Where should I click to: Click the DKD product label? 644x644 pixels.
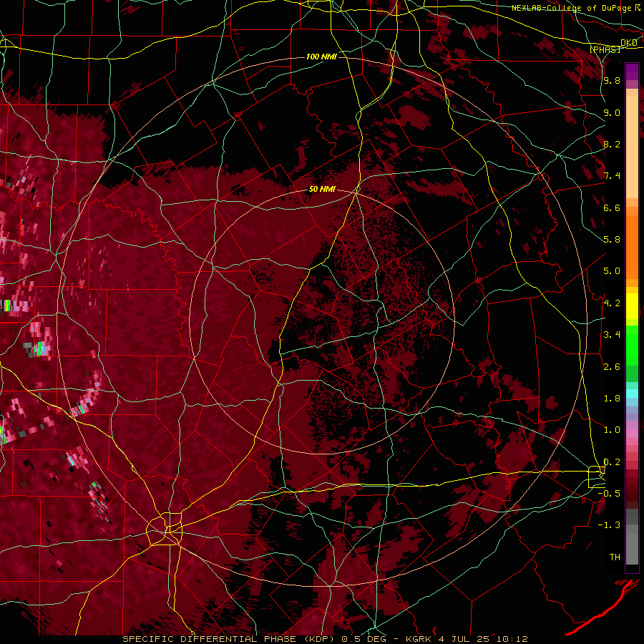[x=629, y=43]
